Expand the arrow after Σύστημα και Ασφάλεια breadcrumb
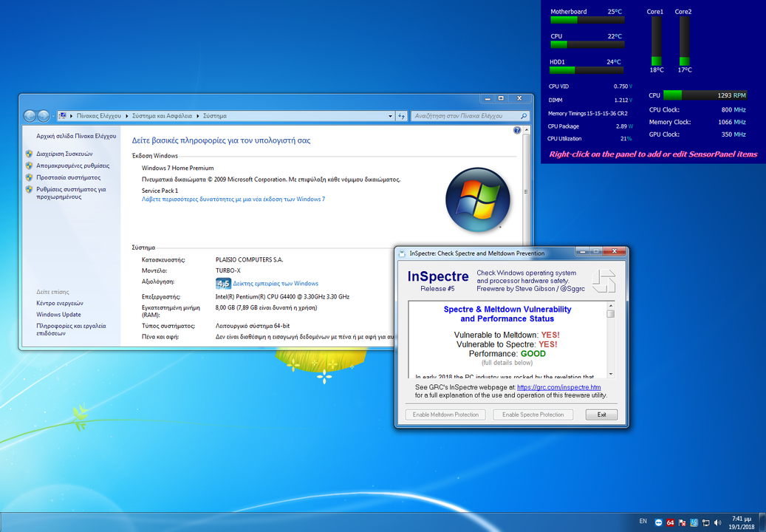 point(198,116)
